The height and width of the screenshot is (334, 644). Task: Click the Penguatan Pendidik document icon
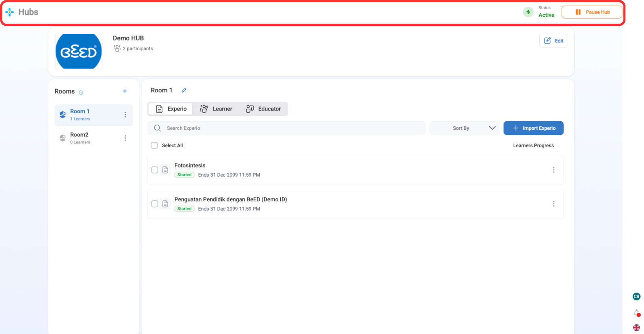click(165, 204)
